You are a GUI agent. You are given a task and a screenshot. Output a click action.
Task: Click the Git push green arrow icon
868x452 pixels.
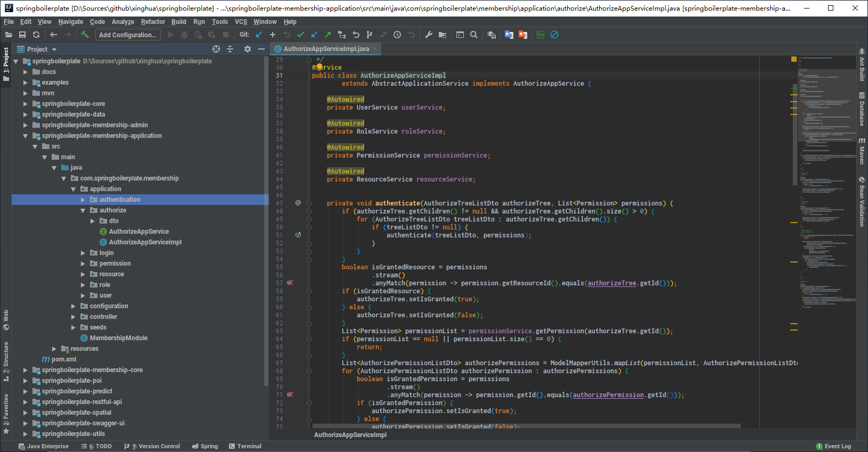pos(328,35)
